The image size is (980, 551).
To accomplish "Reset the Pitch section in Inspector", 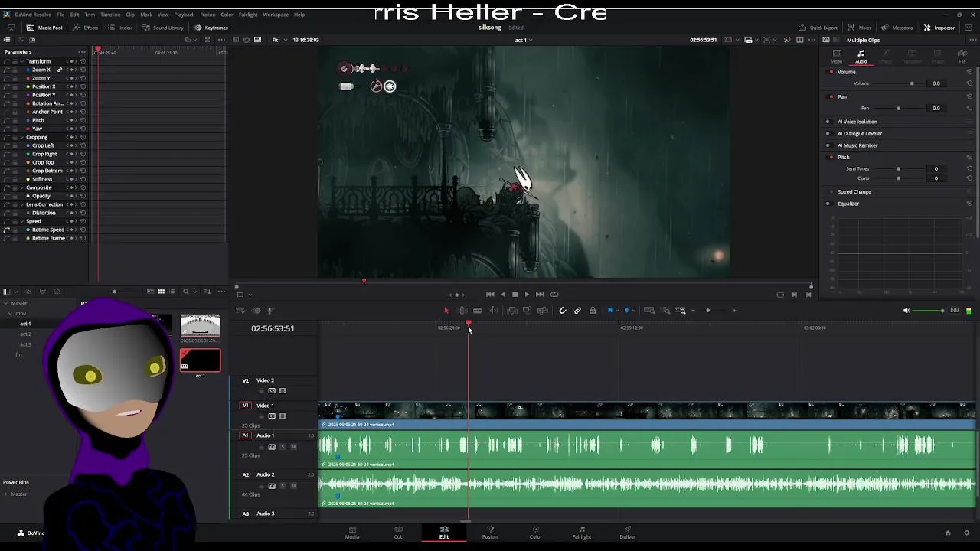I will [x=969, y=157].
